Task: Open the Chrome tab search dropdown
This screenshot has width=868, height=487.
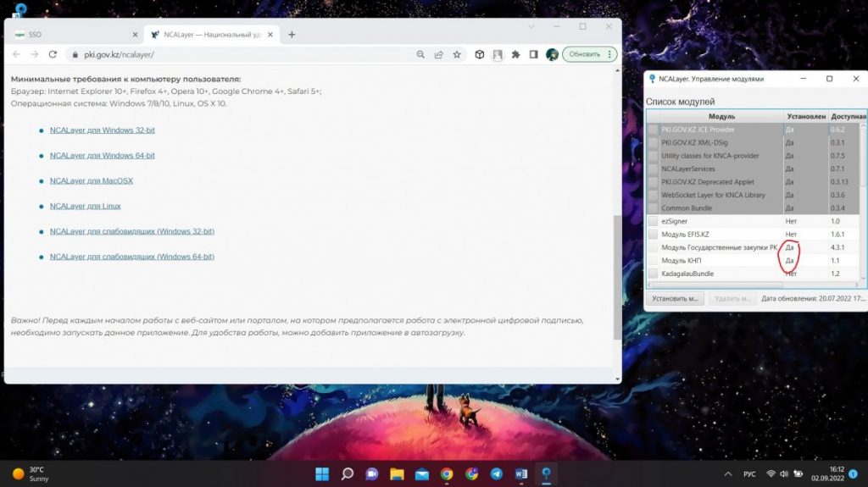Action: 531,26
